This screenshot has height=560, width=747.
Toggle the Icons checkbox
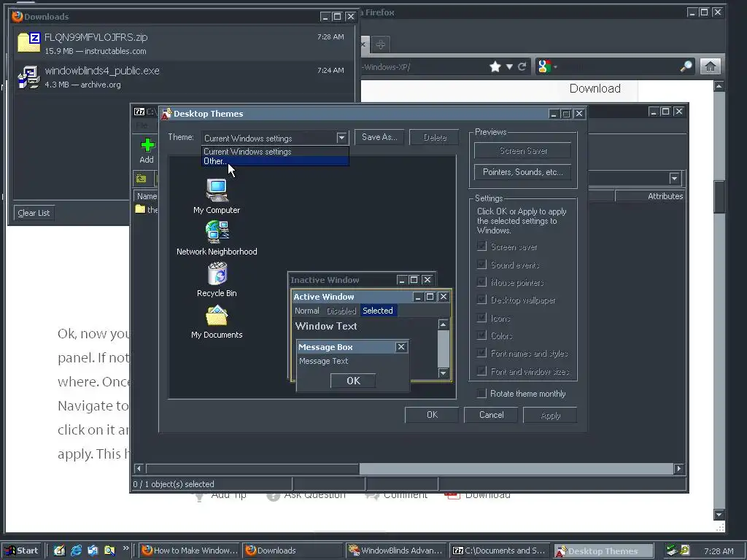coord(481,318)
